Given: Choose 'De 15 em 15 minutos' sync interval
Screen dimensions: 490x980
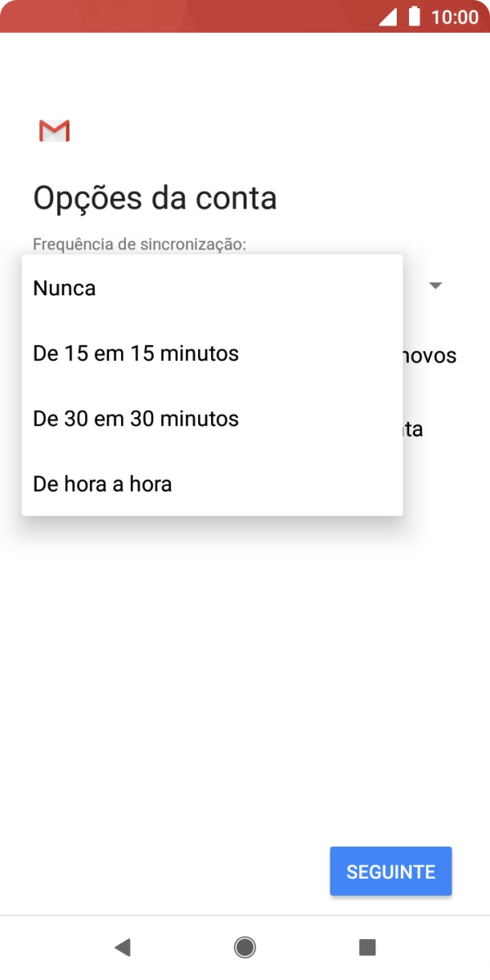Looking at the screenshot, I should click(x=134, y=353).
